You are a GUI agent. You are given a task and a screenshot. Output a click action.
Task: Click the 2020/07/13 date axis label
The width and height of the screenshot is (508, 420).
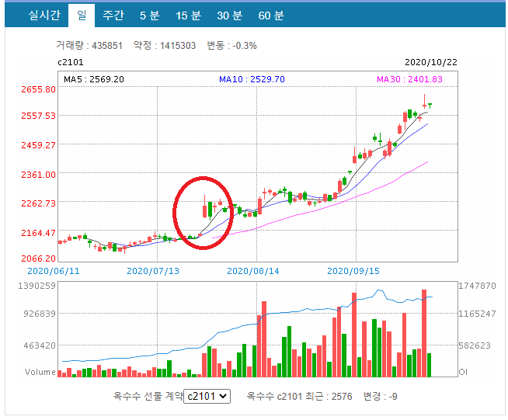pos(153,271)
